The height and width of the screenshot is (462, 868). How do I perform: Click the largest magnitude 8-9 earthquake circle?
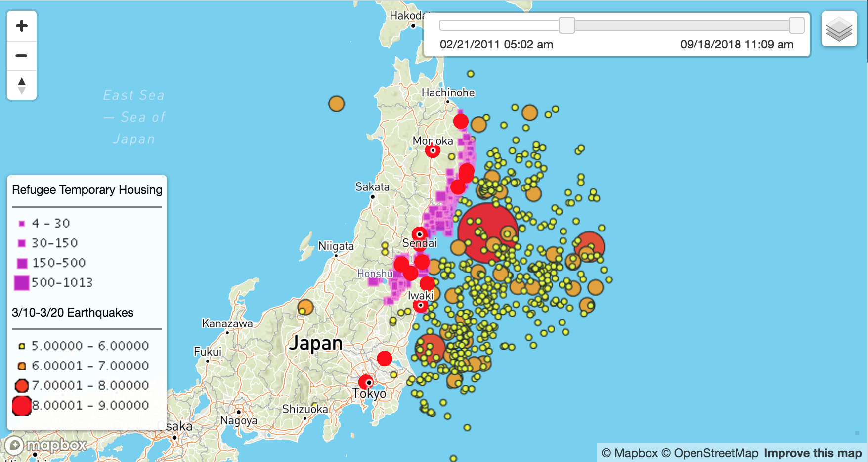[x=487, y=232]
